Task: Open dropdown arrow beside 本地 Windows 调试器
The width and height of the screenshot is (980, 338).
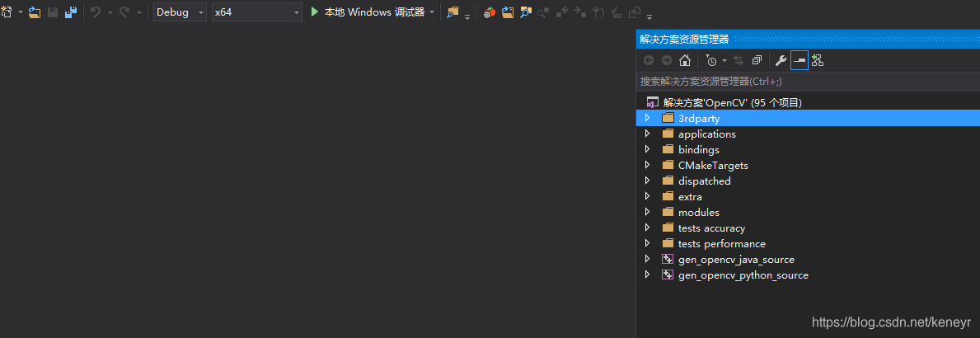Action: 431,12
